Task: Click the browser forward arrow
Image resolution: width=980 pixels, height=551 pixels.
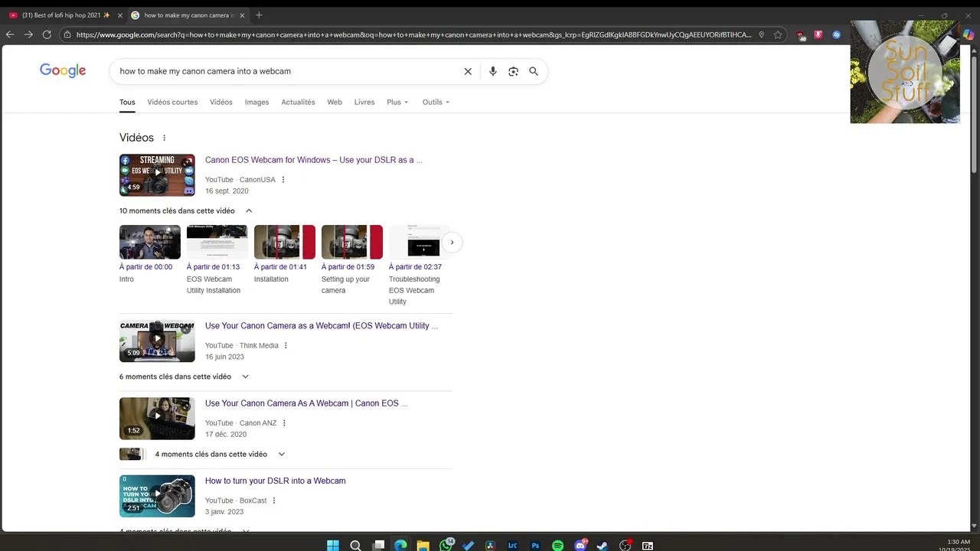Action: (x=28, y=34)
